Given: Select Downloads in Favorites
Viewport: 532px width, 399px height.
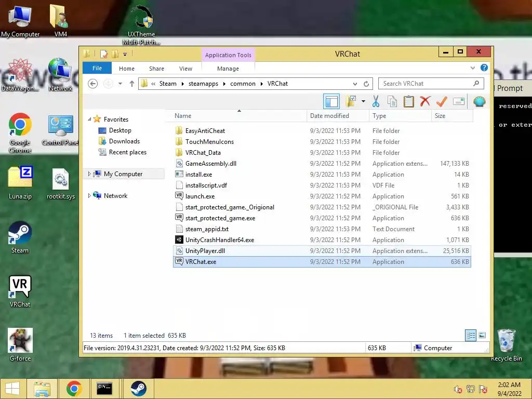Looking at the screenshot, I should coord(124,141).
